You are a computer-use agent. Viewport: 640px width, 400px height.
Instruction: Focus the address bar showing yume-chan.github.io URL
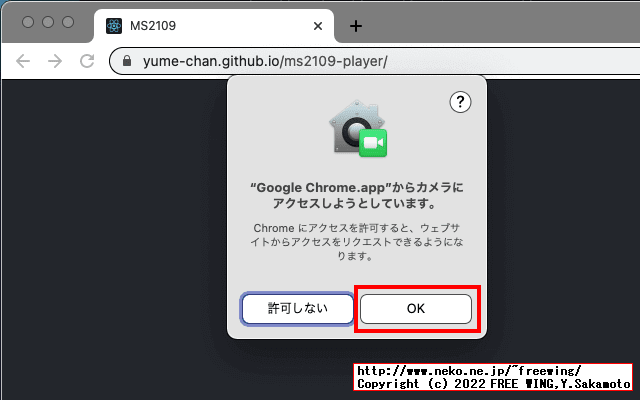pyautogui.click(x=375, y=61)
